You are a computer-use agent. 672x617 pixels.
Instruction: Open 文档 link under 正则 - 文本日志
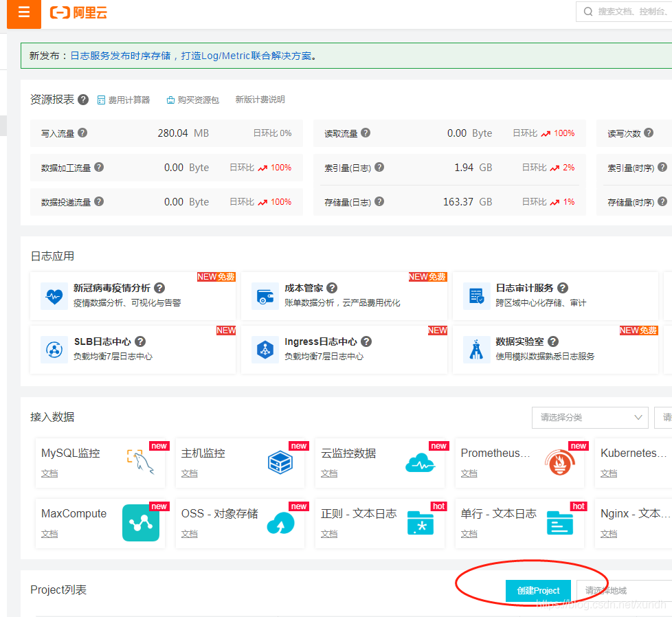click(x=329, y=534)
